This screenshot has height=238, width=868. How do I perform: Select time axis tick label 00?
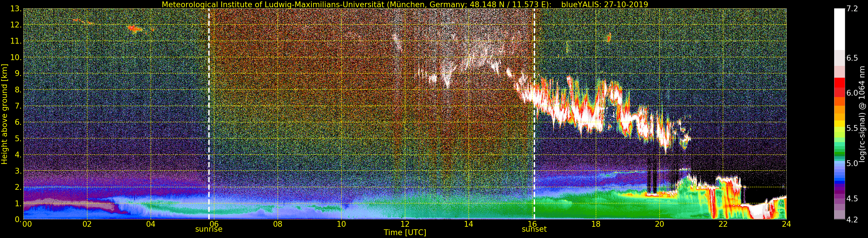click(27, 224)
